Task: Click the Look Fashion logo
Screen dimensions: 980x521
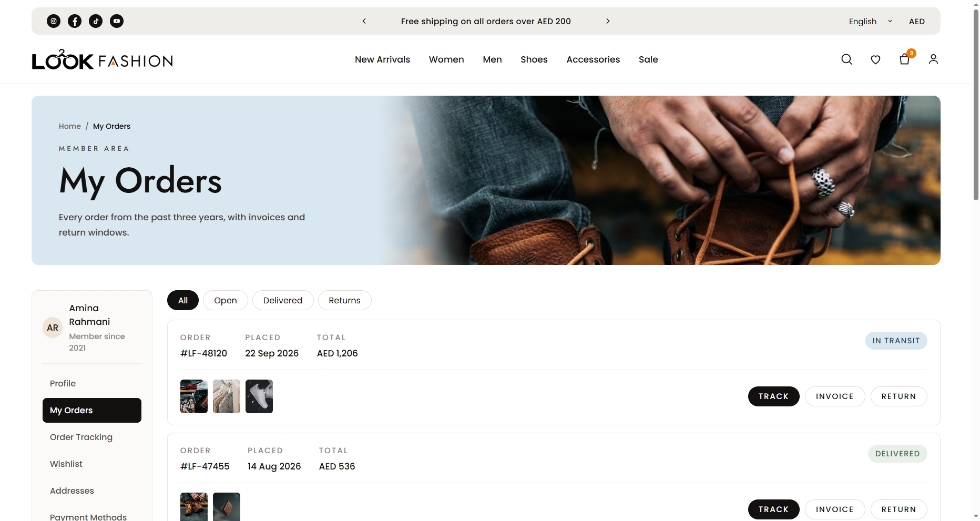Action: (103, 60)
